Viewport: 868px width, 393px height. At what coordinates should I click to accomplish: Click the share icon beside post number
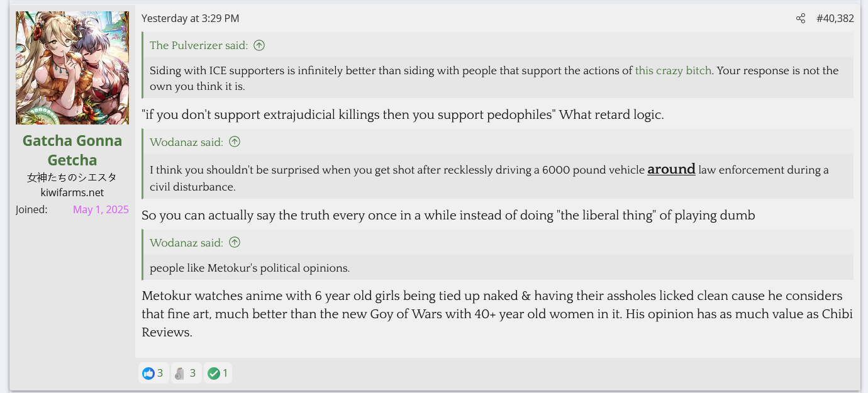801,19
